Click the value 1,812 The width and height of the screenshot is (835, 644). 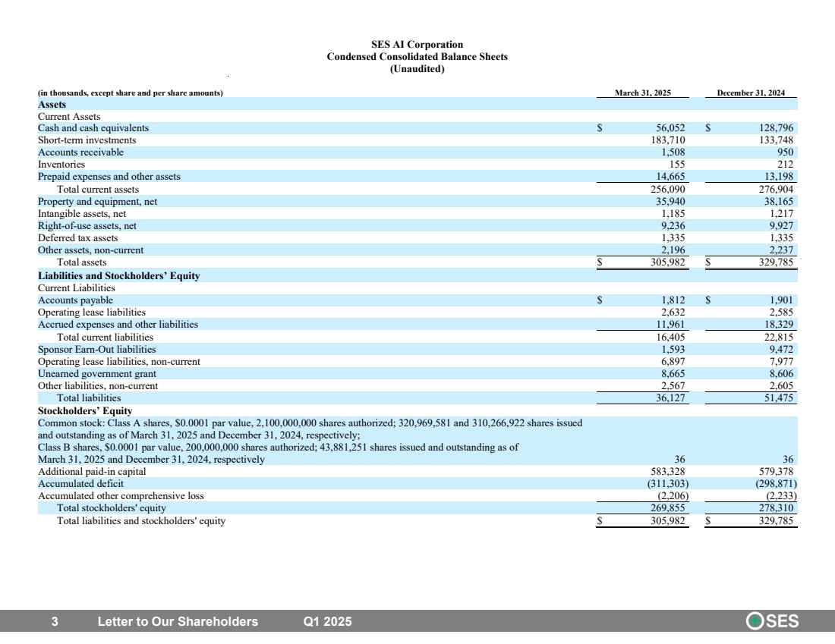click(x=673, y=300)
